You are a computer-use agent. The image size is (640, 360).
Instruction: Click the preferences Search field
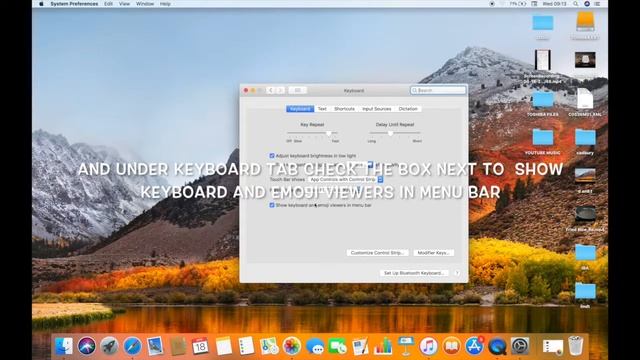438,90
